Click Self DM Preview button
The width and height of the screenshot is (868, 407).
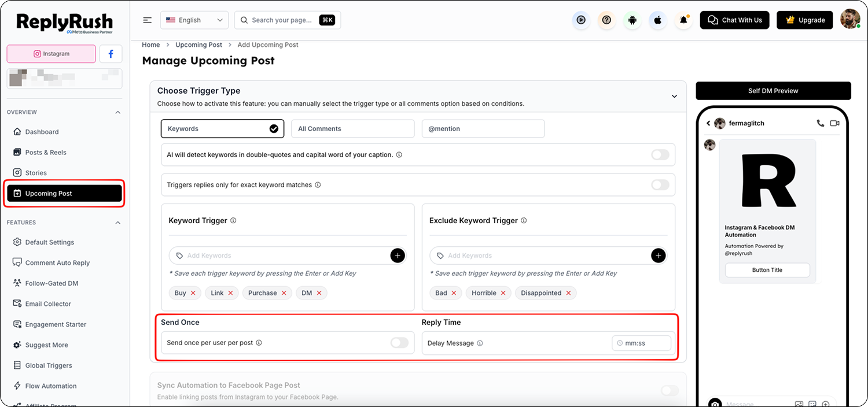coord(773,91)
